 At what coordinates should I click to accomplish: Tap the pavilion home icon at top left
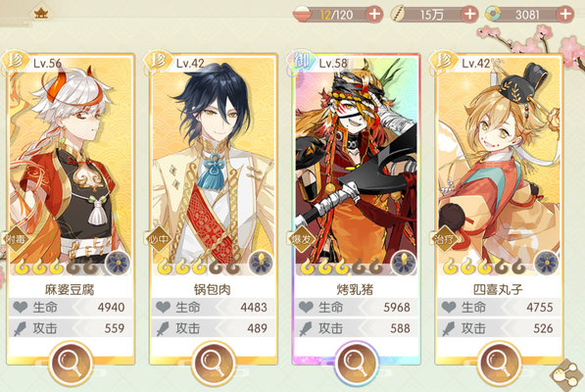click(x=41, y=14)
